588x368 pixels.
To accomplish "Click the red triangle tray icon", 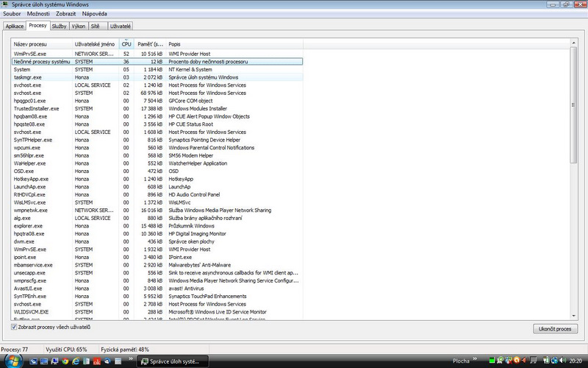I will click(525, 361).
